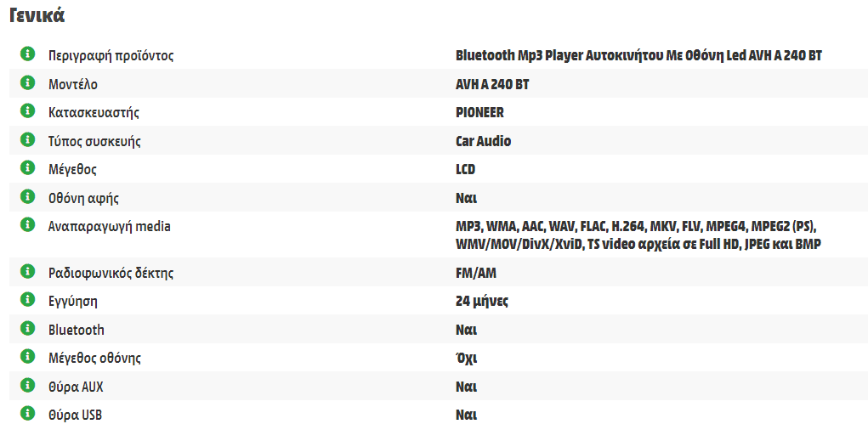Click the AVH A 240 BT model value
The width and height of the screenshot is (868, 441).
(x=492, y=84)
